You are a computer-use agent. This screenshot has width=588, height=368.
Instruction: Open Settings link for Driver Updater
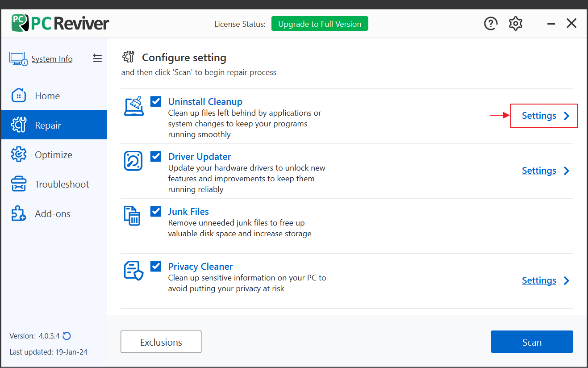539,171
